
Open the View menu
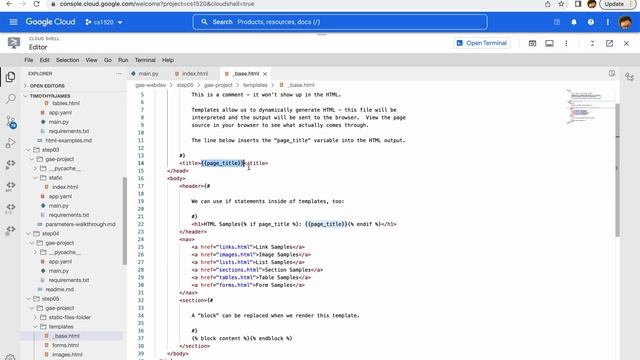[91, 60]
